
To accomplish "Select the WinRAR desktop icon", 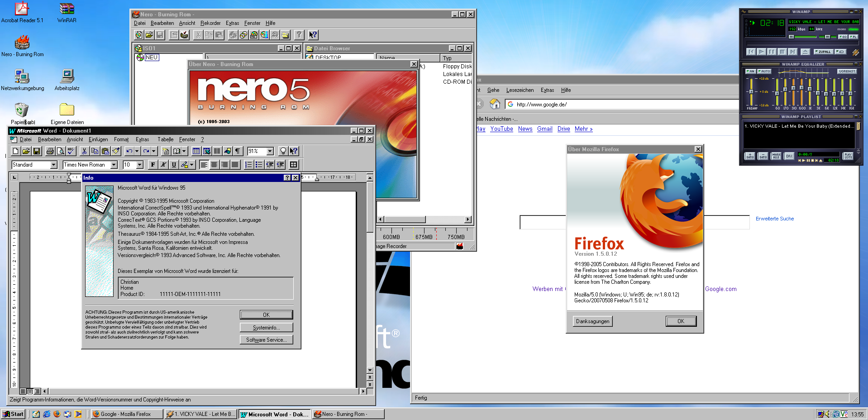I will [67, 12].
